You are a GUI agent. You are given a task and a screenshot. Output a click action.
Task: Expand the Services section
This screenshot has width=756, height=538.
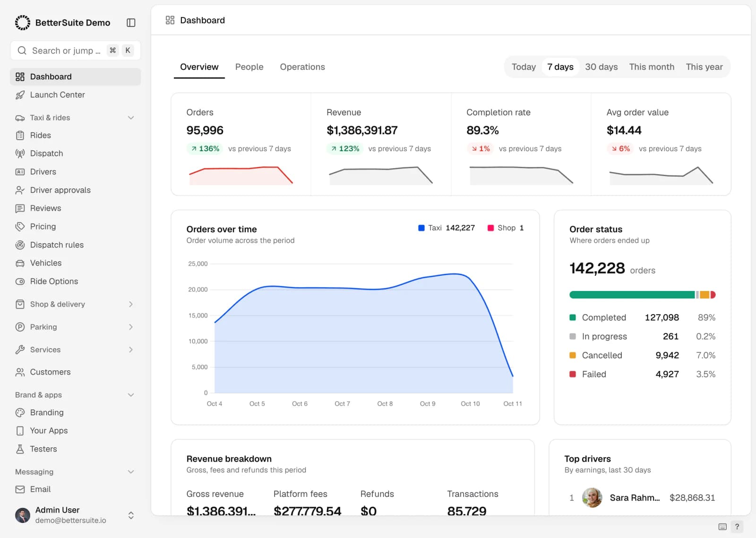point(131,350)
